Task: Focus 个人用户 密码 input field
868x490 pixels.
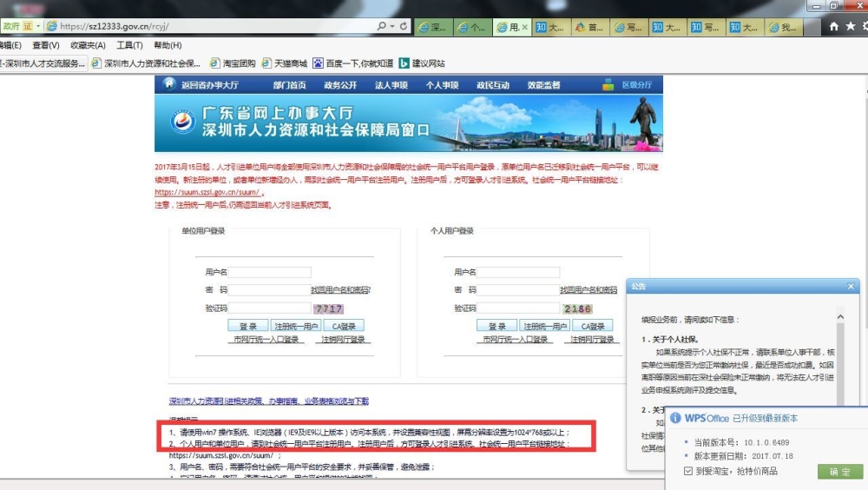Action: pyautogui.click(x=519, y=290)
